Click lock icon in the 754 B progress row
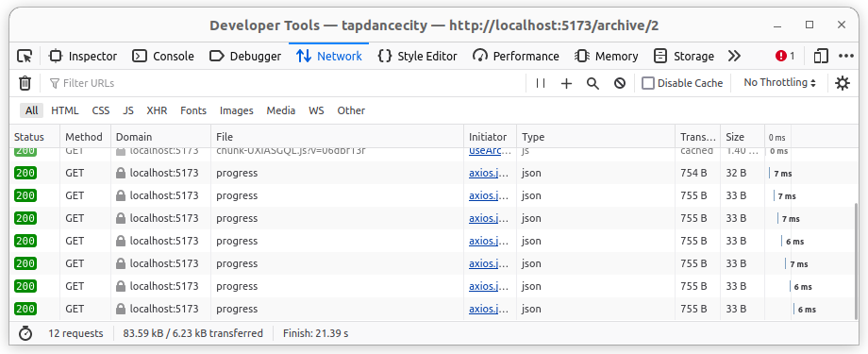Image resolution: width=868 pixels, height=354 pixels. pos(120,173)
